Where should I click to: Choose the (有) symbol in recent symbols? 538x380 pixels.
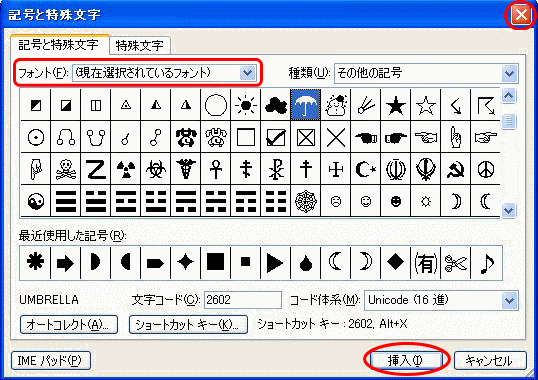tap(425, 263)
